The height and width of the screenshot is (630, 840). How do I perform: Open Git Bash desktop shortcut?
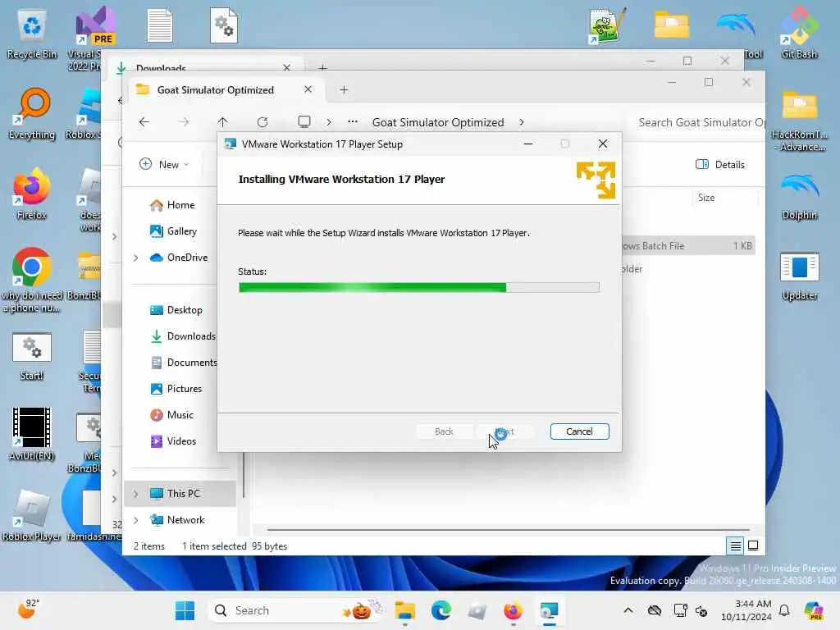(x=799, y=34)
